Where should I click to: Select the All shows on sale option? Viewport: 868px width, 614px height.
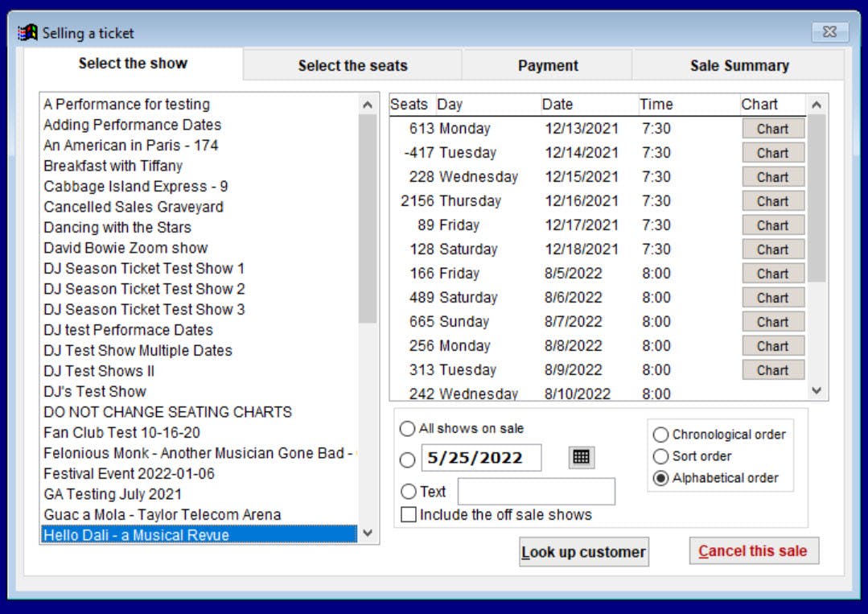tap(407, 429)
